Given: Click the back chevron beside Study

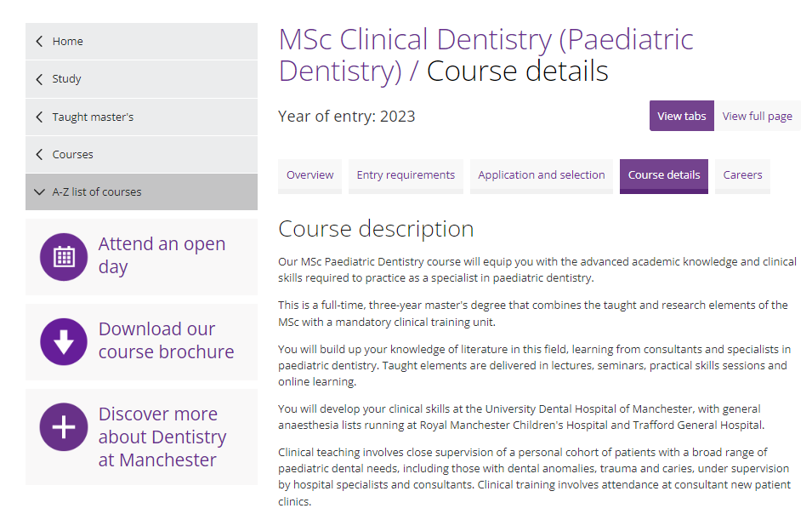Looking at the screenshot, I should 39,79.
